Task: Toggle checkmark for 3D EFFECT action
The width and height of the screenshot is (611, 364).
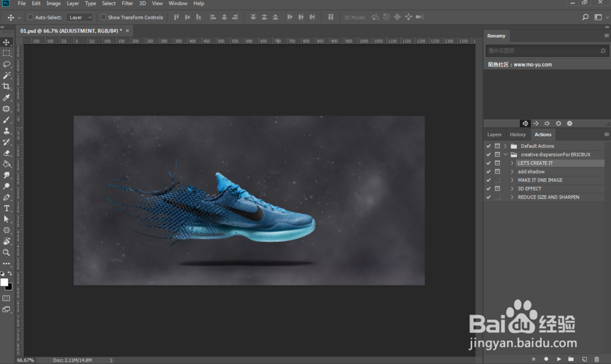Action: coord(488,189)
